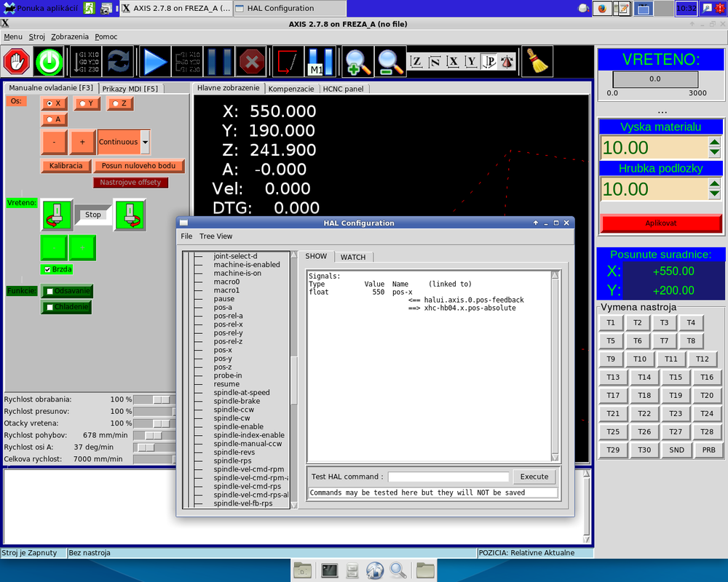Toggle the green machine power icon
728x582 pixels.
coord(50,62)
